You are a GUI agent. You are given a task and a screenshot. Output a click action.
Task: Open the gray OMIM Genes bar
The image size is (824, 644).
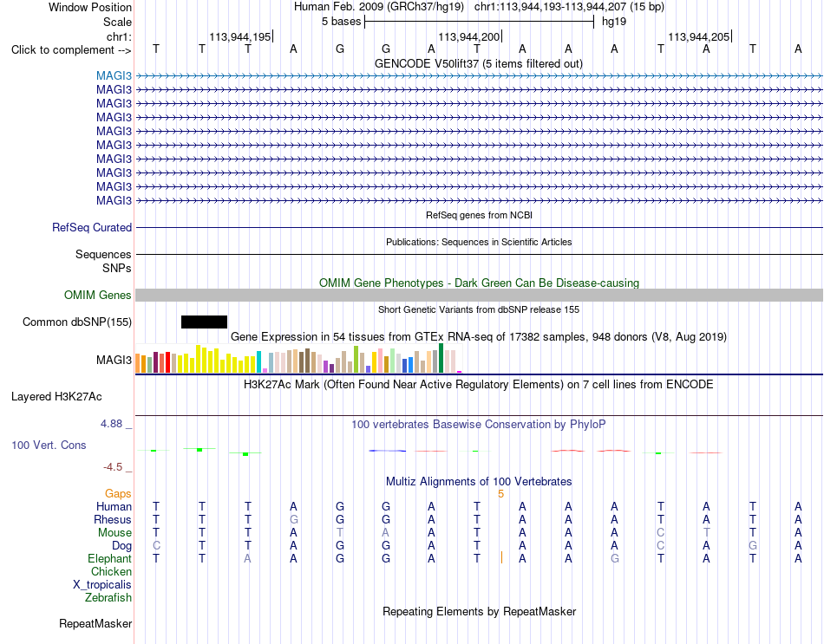pyautogui.click(x=479, y=295)
